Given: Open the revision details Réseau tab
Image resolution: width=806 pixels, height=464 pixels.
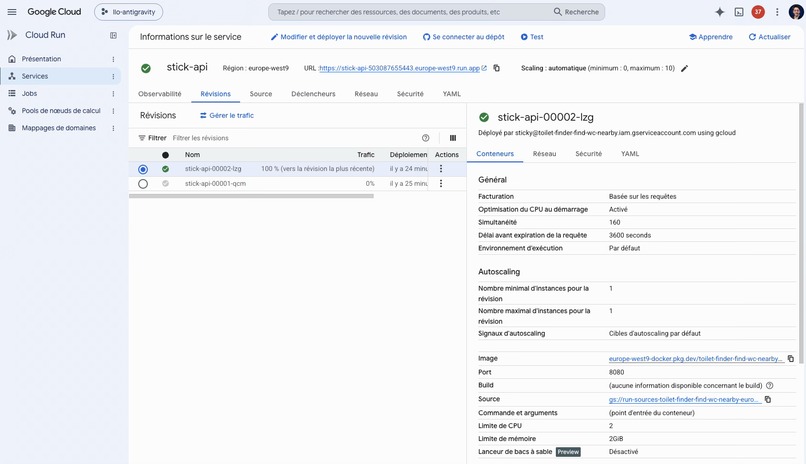Looking at the screenshot, I should (544, 154).
